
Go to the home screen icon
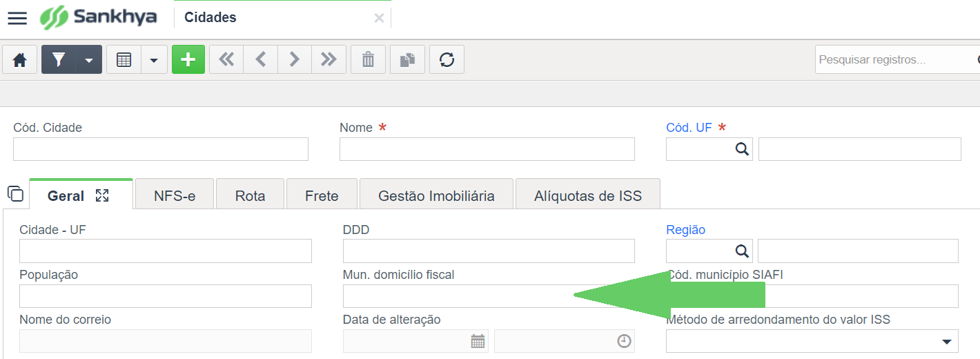tap(20, 59)
